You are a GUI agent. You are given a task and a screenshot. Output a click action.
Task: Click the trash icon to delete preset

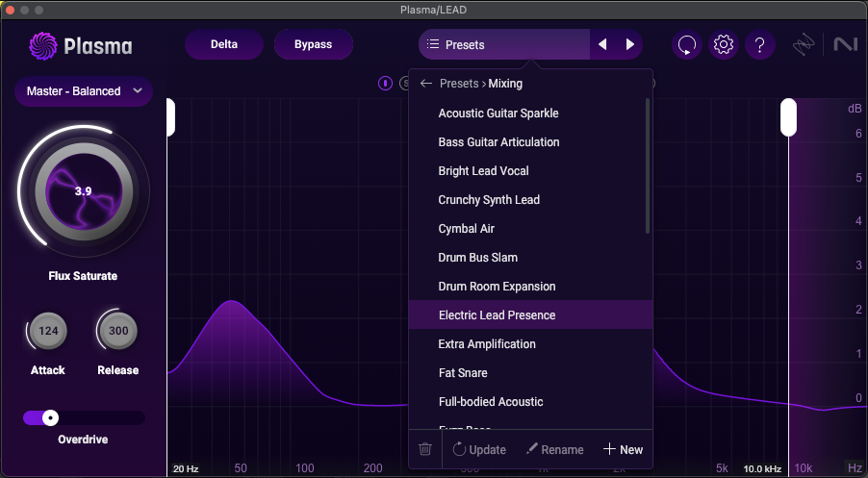point(425,449)
